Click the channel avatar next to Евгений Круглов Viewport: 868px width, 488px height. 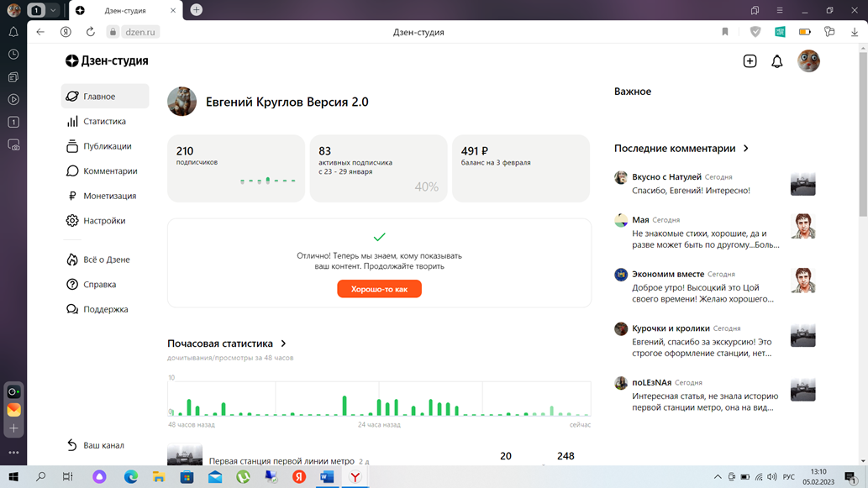click(x=181, y=102)
